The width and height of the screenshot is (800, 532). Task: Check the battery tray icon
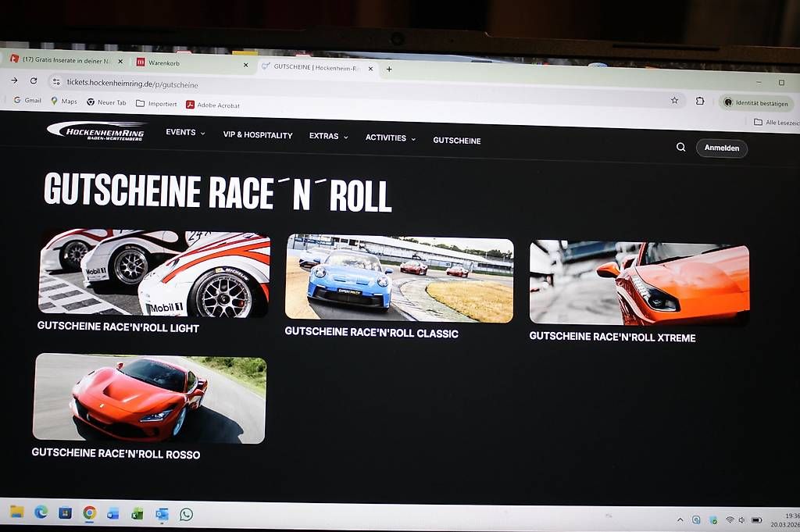(756, 520)
